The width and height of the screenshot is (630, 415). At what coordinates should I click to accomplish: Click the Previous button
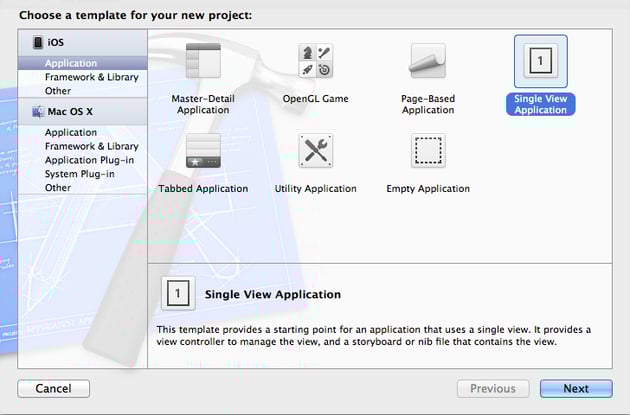pos(493,389)
